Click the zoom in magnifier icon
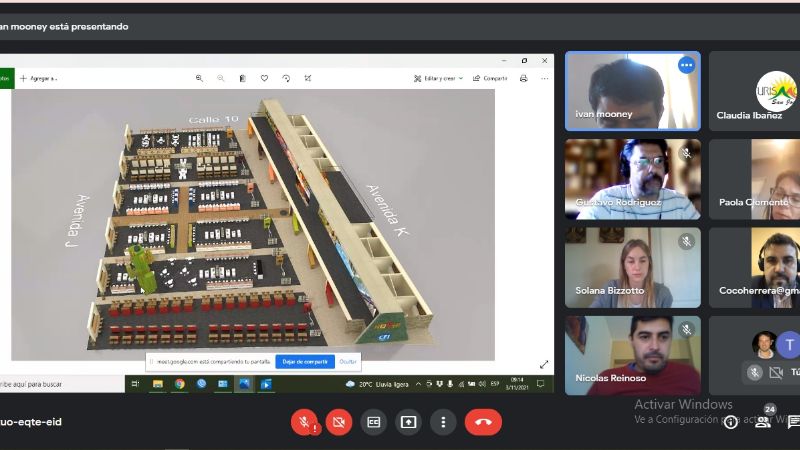 pyautogui.click(x=199, y=78)
